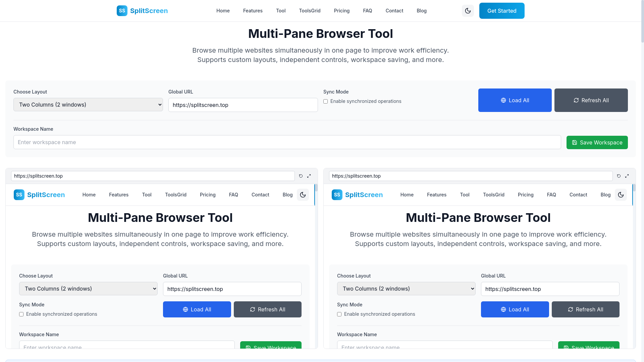Click Load All inside the left pane

click(197, 309)
